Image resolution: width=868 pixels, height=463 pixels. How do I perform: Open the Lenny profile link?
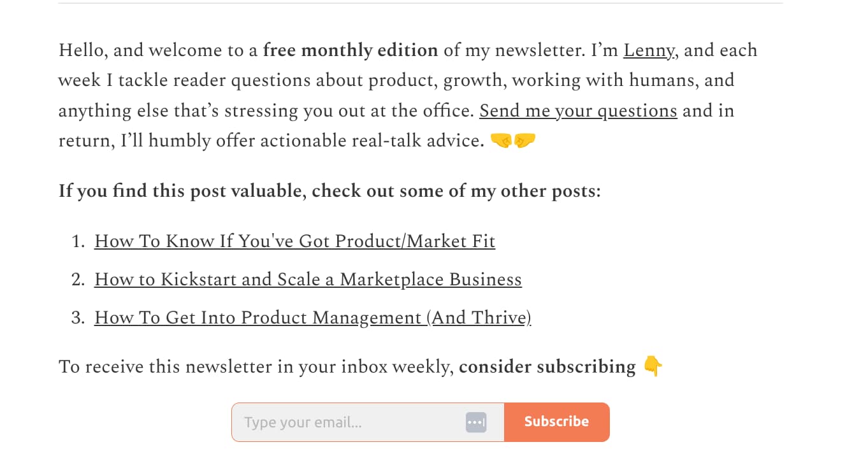(648, 50)
